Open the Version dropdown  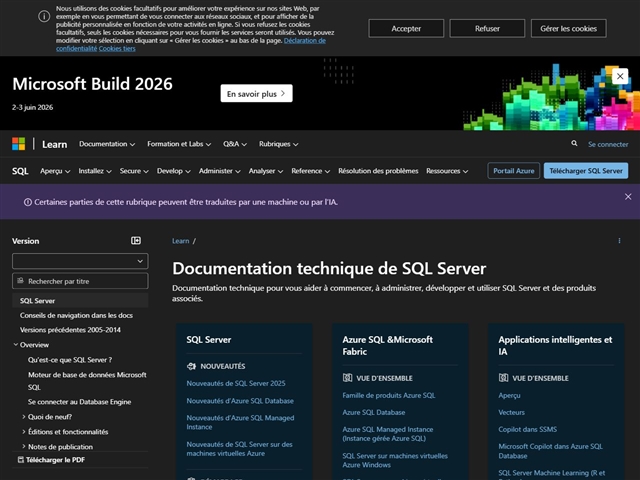click(x=80, y=261)
